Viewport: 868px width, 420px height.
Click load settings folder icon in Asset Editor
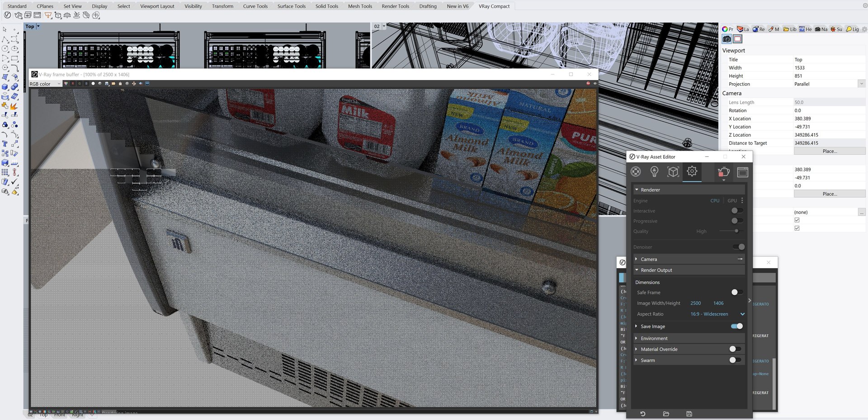666,414
